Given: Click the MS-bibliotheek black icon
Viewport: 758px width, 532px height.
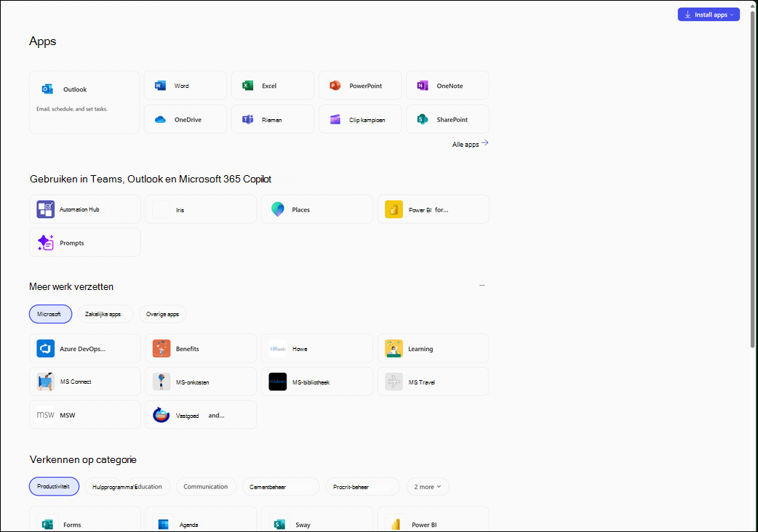Looking at the screenshot, I should pos(277,382).
